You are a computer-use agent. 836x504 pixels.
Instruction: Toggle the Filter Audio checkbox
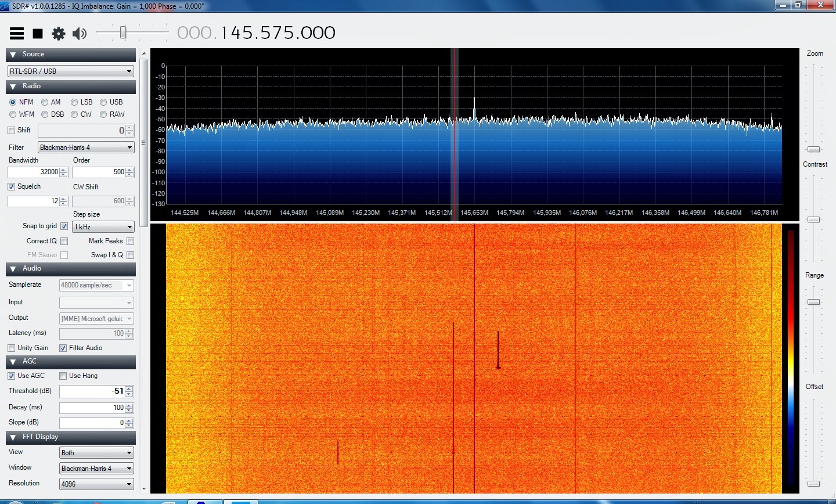[63, 348]
